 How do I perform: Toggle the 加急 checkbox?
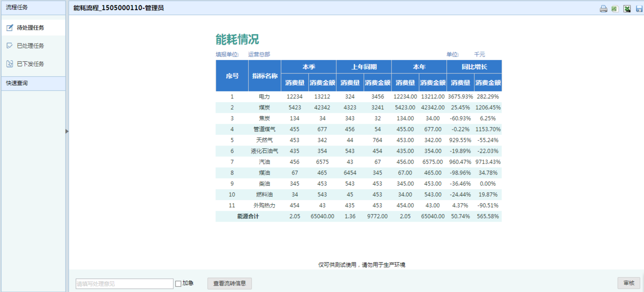point(178,284)
